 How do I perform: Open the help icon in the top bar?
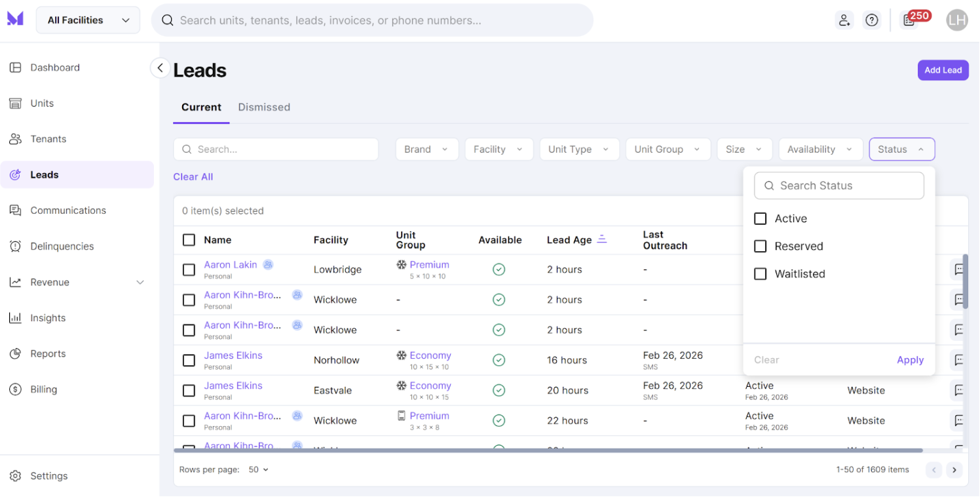tap(872, 20)
